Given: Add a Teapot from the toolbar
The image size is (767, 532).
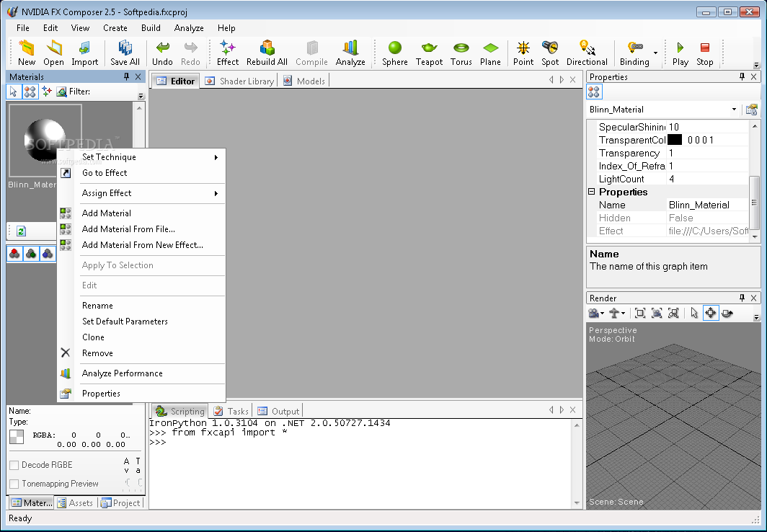Looking at the screenshot, I should point(429,53).
